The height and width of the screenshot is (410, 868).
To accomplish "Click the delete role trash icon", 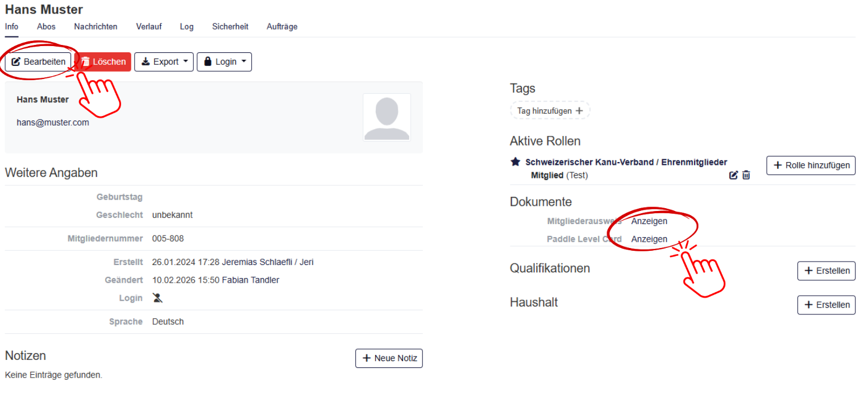I will click(x=746, y=175).
